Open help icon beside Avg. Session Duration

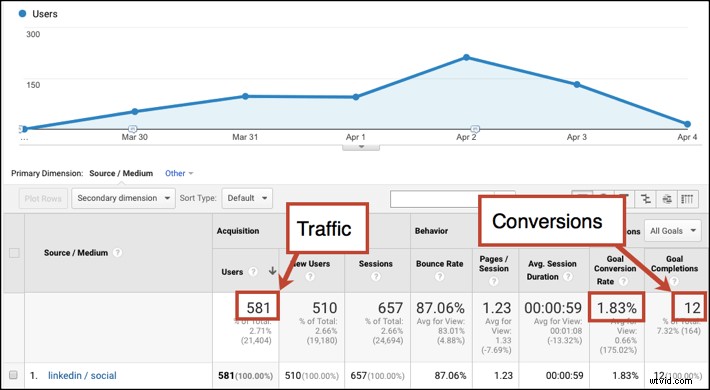567,277
